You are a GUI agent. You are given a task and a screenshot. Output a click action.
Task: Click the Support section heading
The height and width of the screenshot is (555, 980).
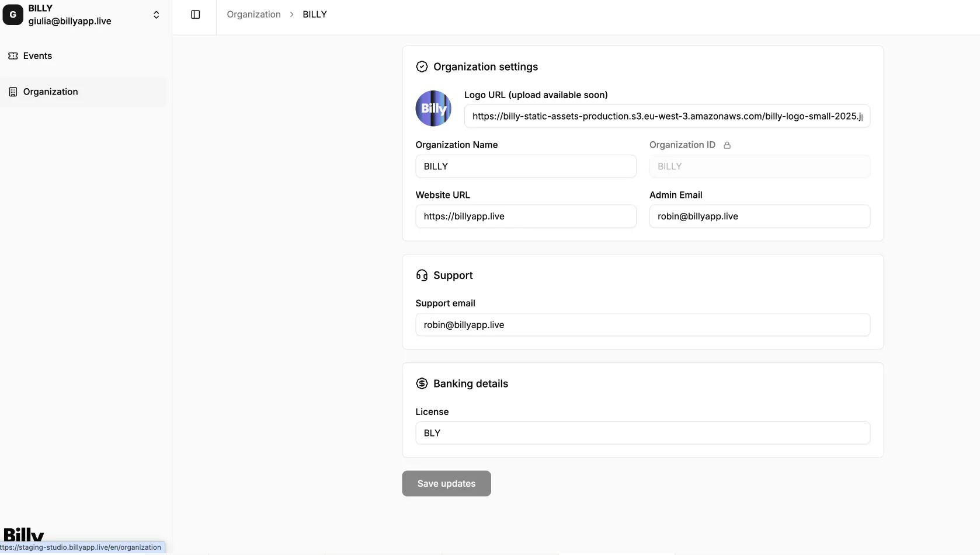point(453,275)
